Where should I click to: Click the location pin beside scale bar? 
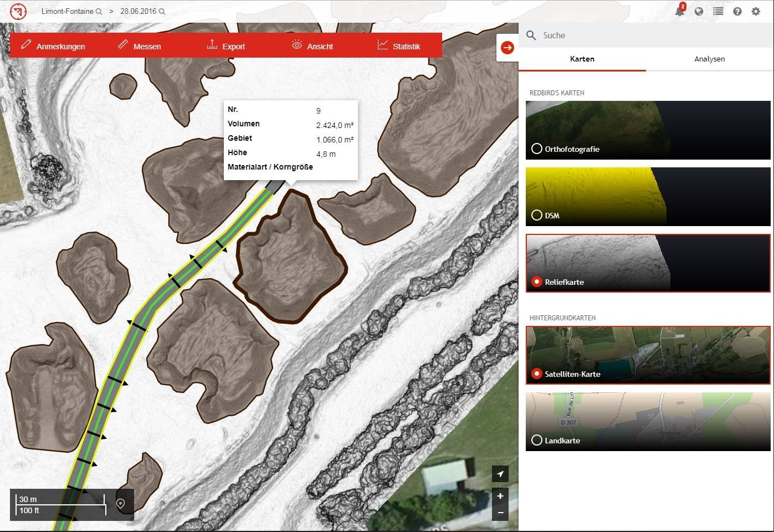pos(120,504)
